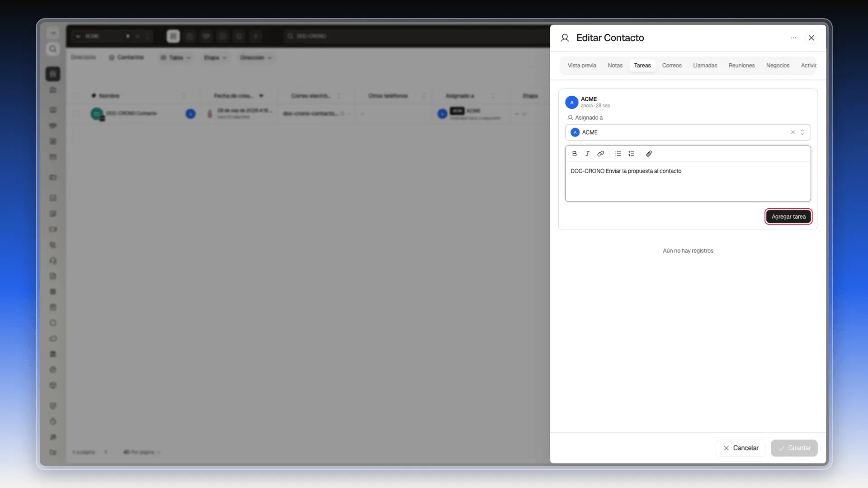Open the Llamadas tab
Viewport: 868px width, 488px height.
[x=705, y=66]
